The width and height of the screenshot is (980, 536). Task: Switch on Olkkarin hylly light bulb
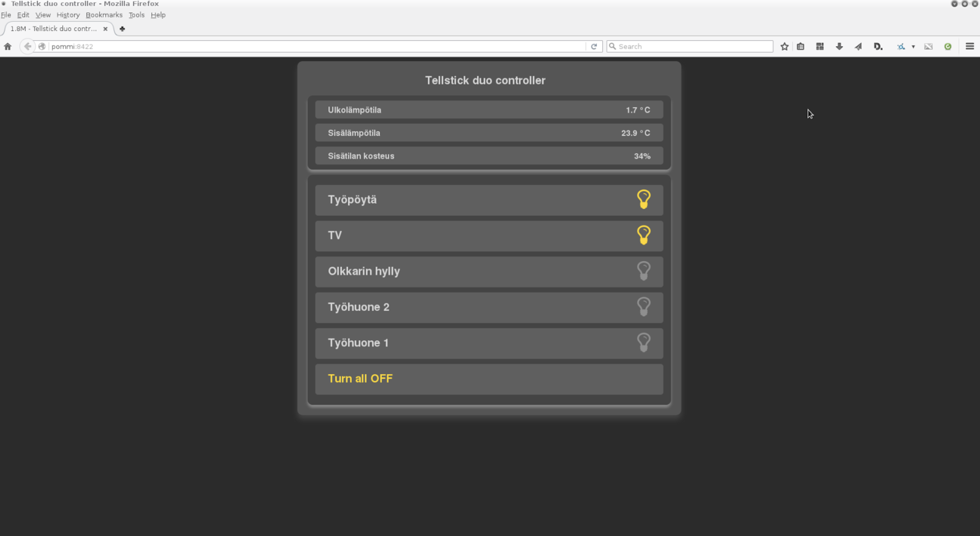[x=643, y=271]
